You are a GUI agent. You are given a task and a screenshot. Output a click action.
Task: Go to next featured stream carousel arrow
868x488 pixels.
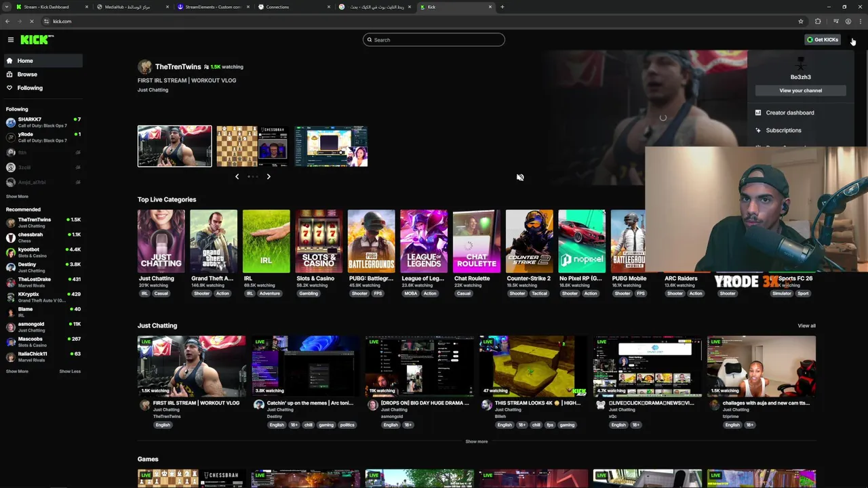(269, 177)
